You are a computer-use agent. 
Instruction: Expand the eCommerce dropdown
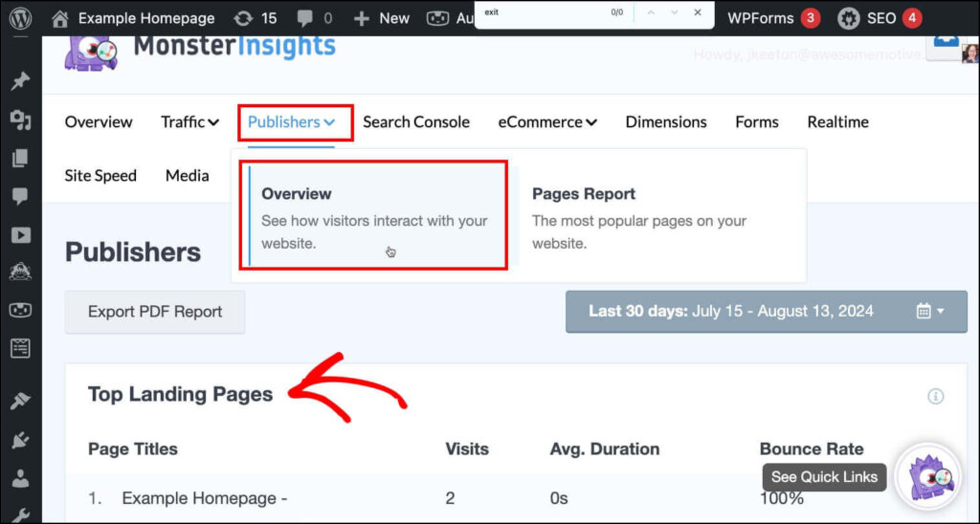pyautogui.click(x=547, y=121)
